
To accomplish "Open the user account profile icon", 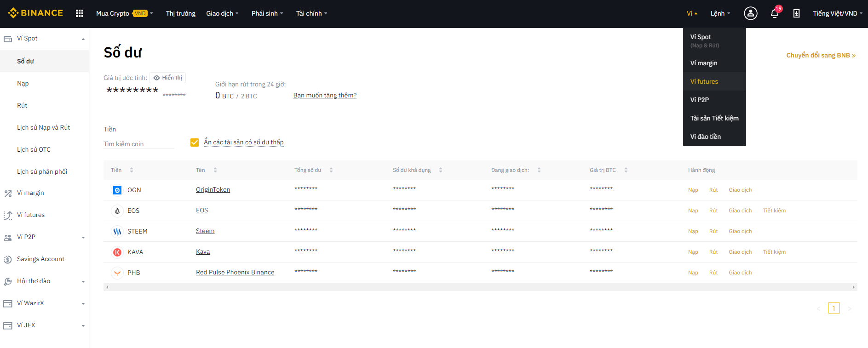I will pyautogui.click(x=750, y=13).
